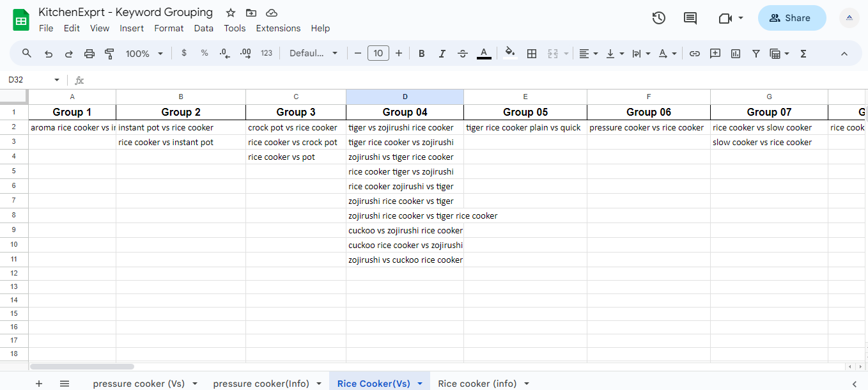Open the zoom level 100% dropdown

tap(144, 54)
